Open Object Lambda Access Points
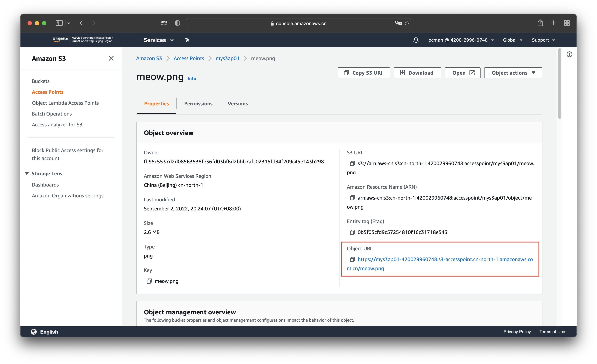The width and height of the screenshot is (597, 364). tap(65, 103)
